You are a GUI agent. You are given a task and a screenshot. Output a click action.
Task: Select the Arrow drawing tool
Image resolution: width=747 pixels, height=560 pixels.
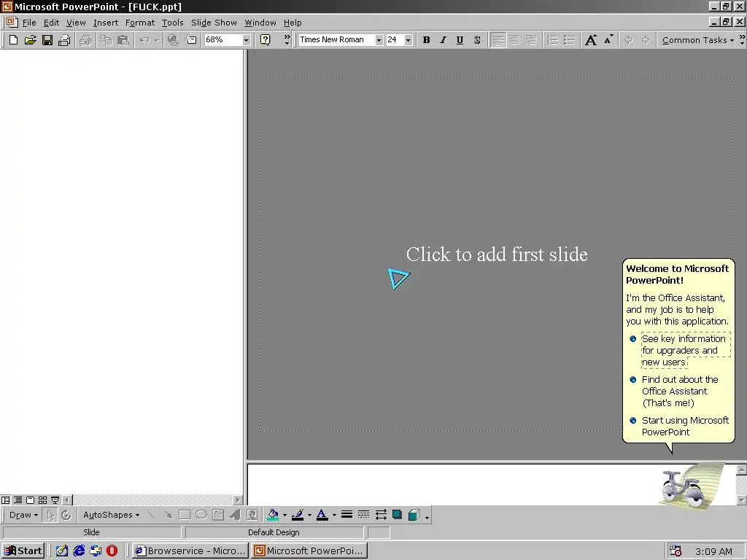click(x=168, y=515)
